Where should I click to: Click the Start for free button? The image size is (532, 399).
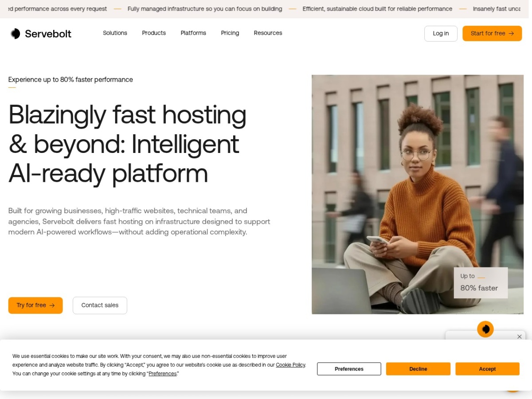492,34
